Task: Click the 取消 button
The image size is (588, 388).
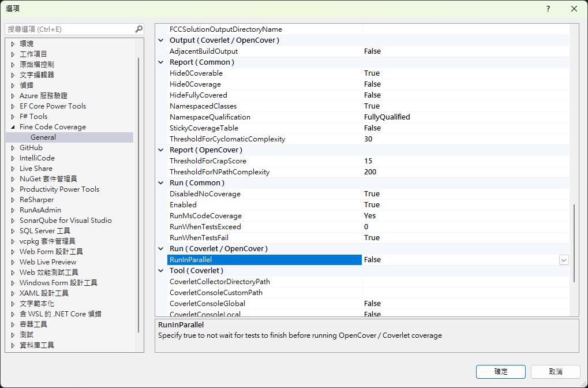Action: (555, 371)
